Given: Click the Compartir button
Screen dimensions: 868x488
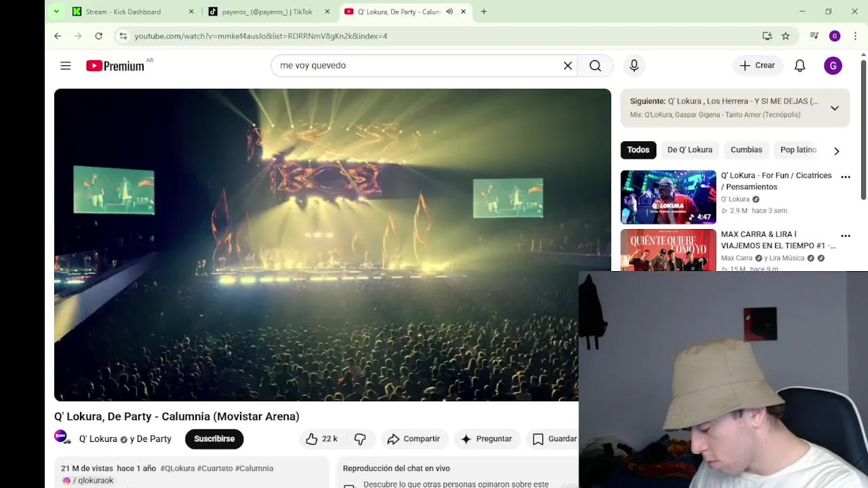Looking at the screenshot, I should point(414,439).
